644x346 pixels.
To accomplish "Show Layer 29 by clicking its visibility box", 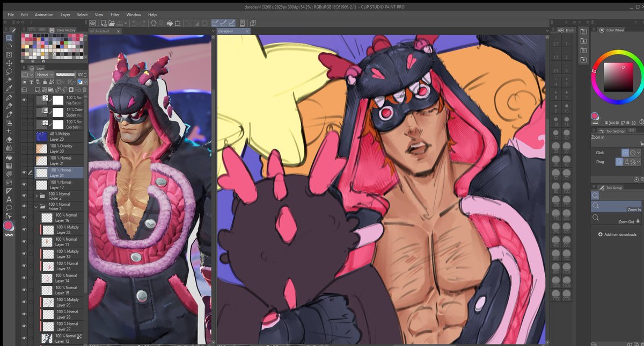I will [24, 136].
